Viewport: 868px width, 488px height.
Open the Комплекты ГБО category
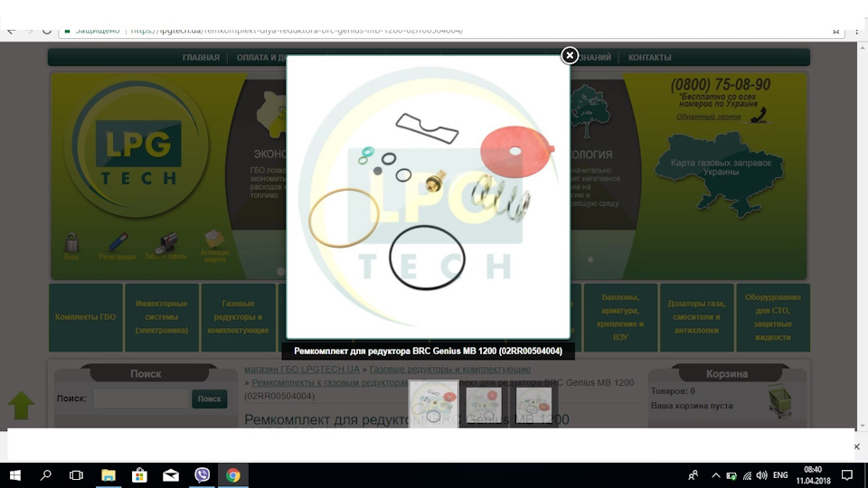tap(85, 317)
